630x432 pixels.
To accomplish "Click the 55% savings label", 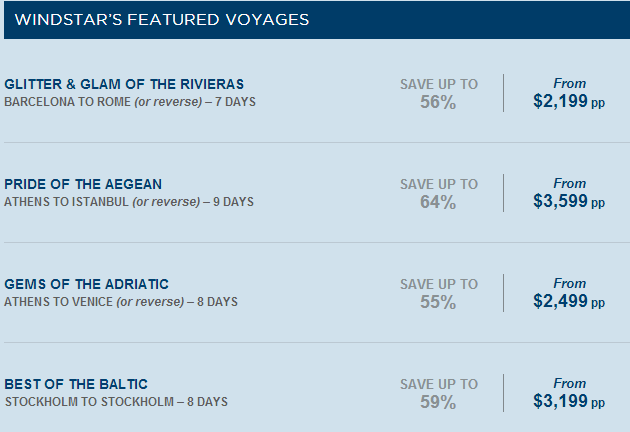I will pyautogui.click(x=438, y=302).
